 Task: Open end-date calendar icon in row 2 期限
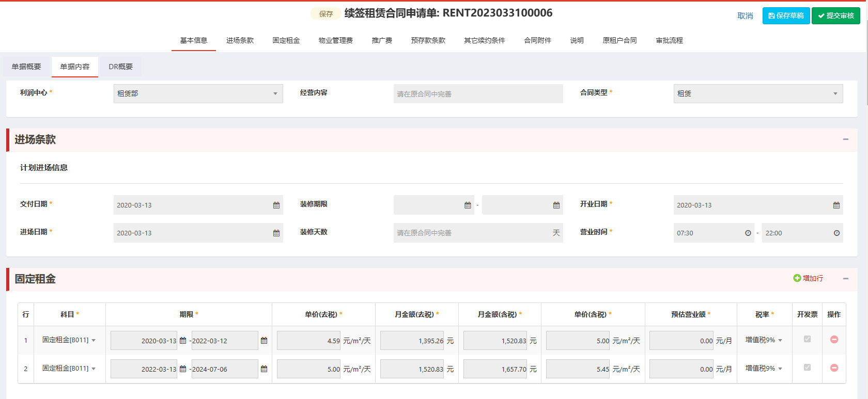[264, 369]
